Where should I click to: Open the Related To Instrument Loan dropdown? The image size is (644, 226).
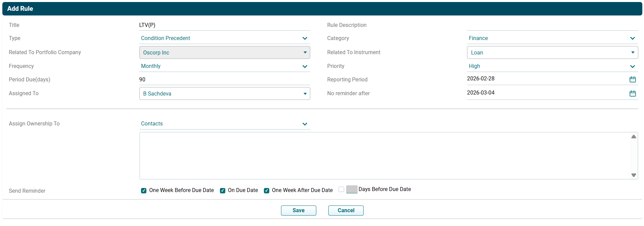552,52
